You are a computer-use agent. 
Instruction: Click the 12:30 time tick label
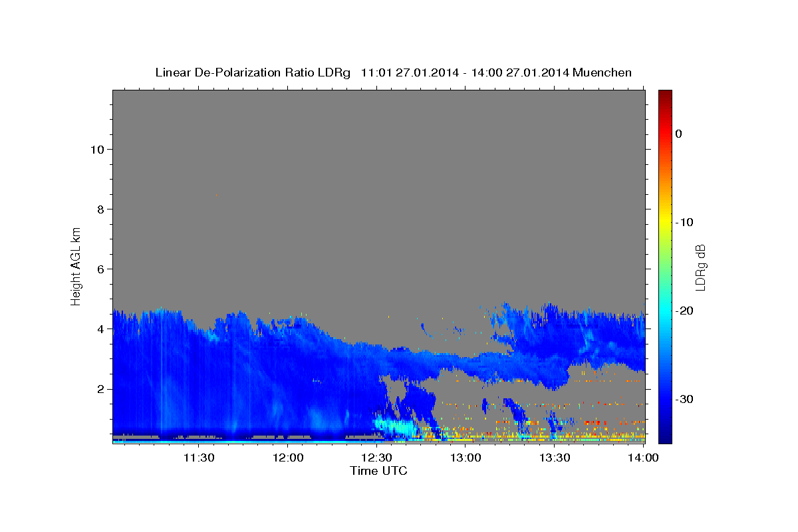376,458
